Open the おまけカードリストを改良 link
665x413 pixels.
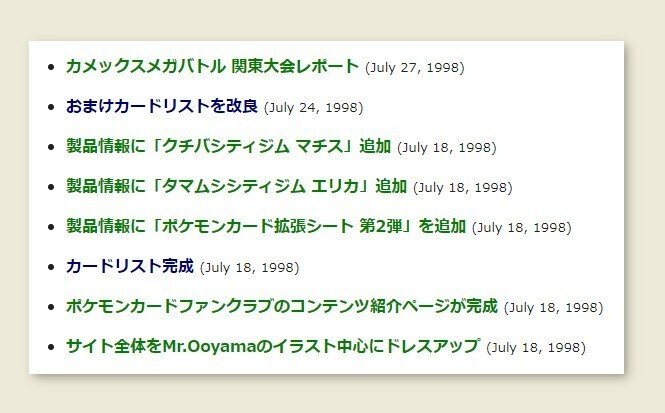coord(162,106)
